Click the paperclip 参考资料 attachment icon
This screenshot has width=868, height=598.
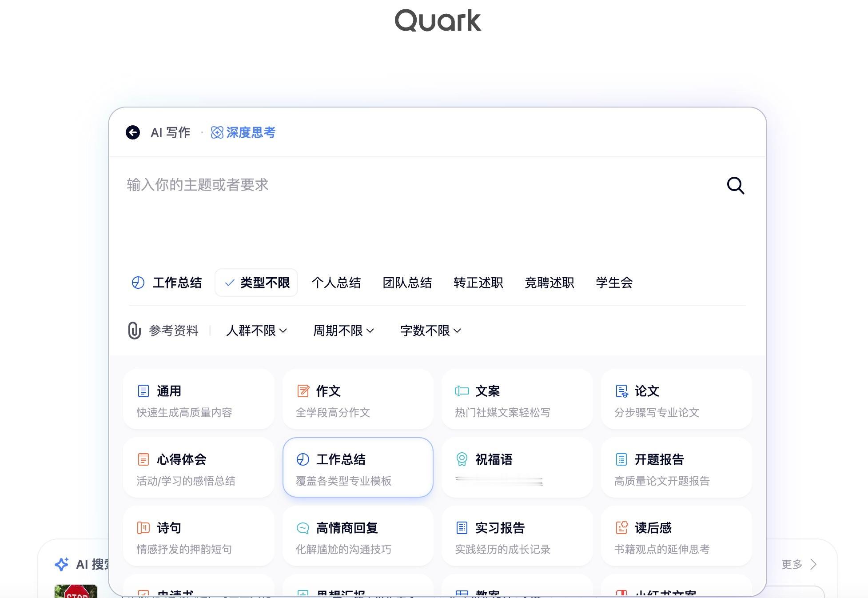134,331
